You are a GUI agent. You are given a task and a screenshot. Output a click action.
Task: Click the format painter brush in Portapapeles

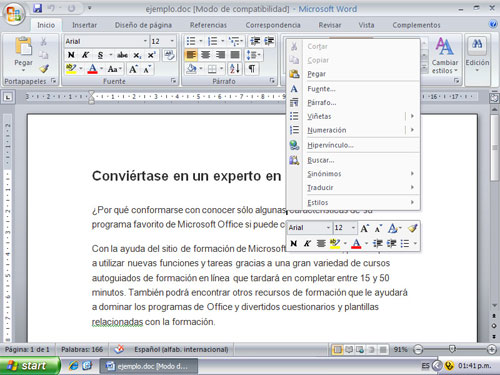coord(44,69)
